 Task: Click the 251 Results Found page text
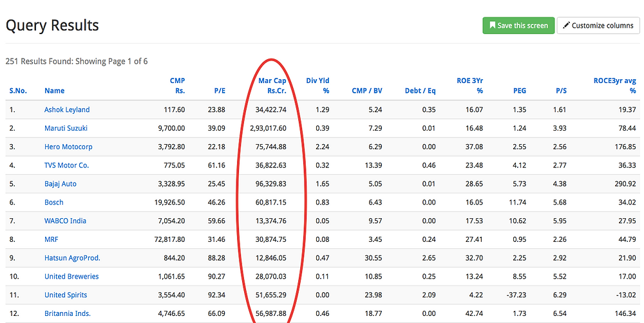(x=77, y=62)
